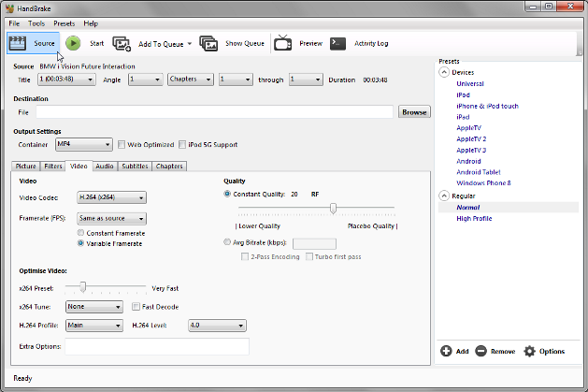Select the Universal preset

click(x=470, y=83)
